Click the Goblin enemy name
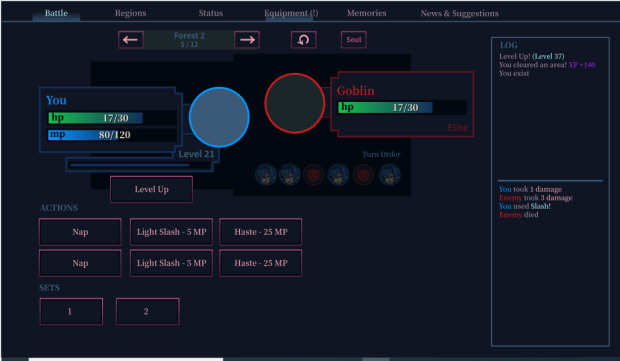 point(355,91)
